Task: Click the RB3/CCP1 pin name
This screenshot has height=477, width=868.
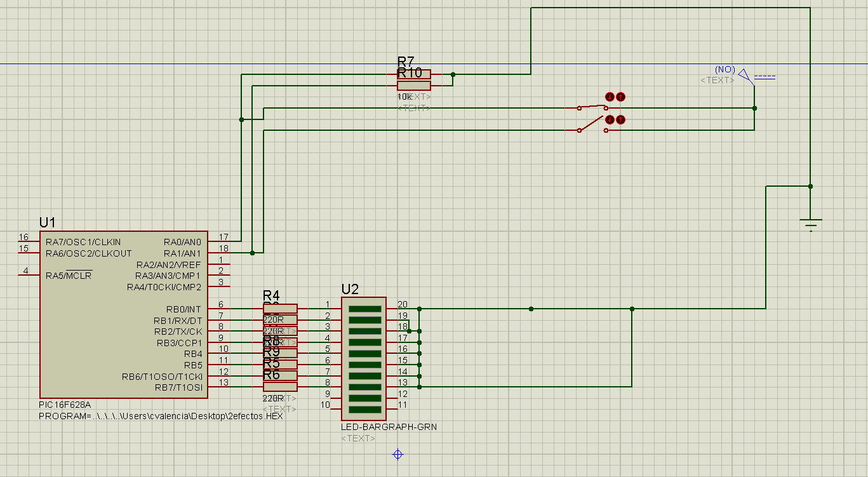Action: tap(179, 343)
